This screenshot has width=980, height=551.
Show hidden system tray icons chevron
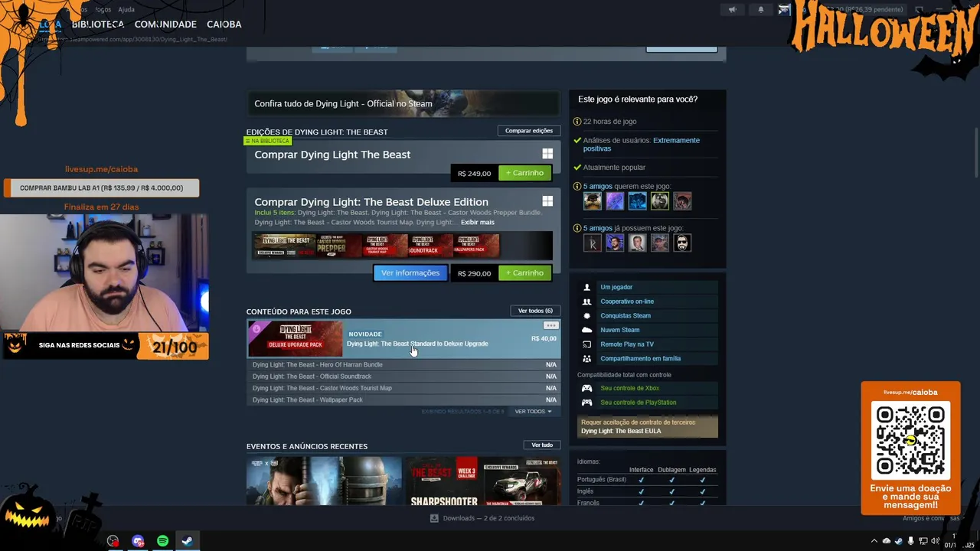tap(874, 541)
